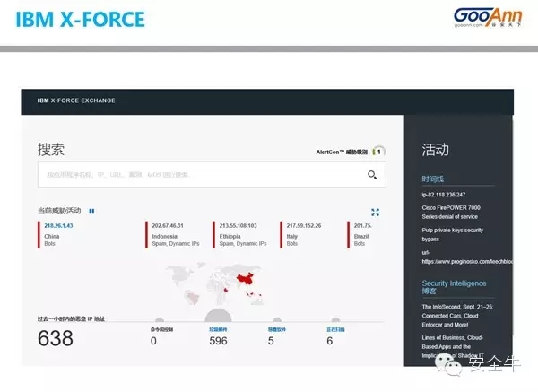Pause the current threat activity feed
The image size is (538, 392).
click(x=91, y=211)
